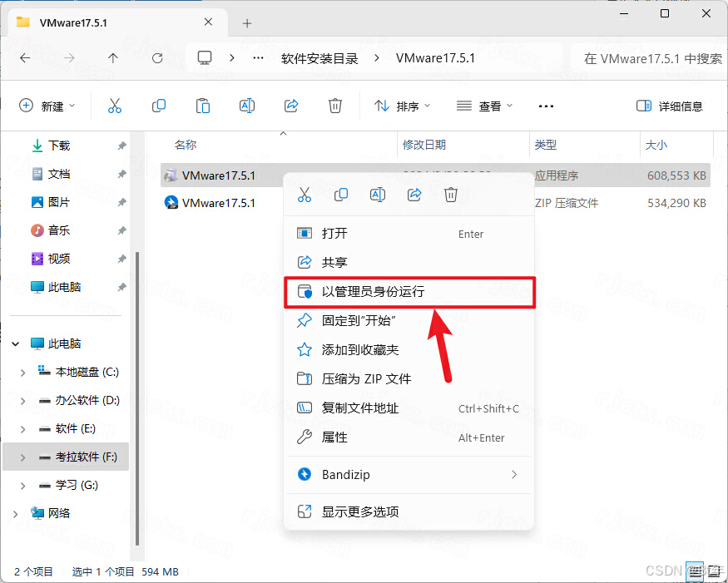Click the navigation pane scrollbar
The height and width of the screenshot is (583, 728).
[x=137, y=399]
